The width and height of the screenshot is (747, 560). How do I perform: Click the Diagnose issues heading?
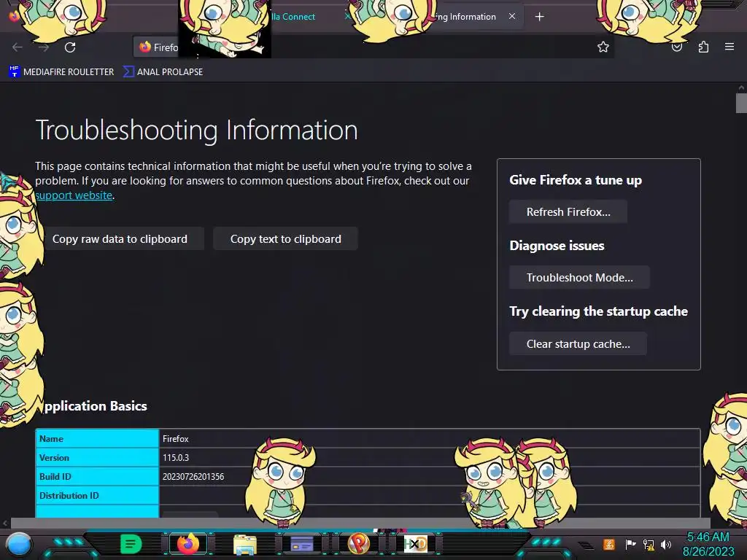click(557, 246)
